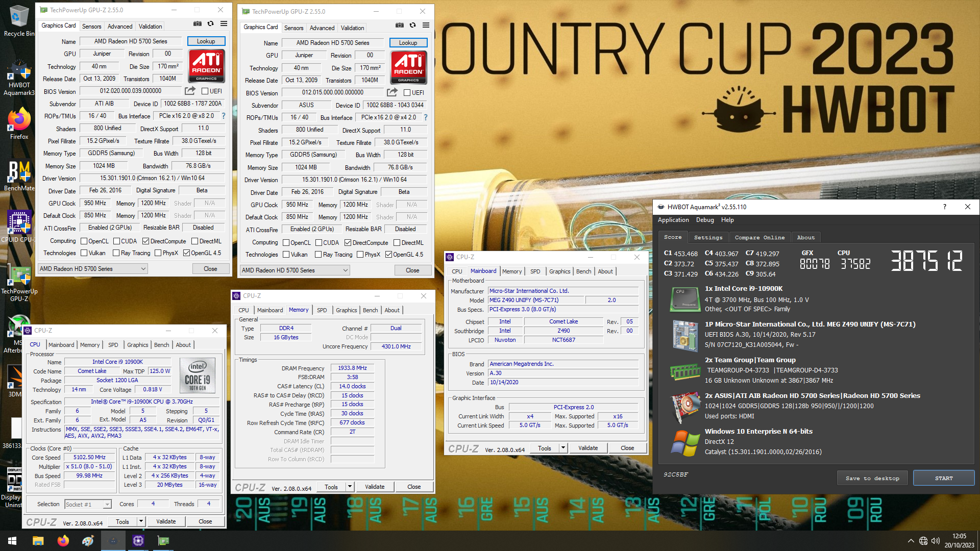Refresh readings in ATI AIB GPU-Z window
The height and width of the screenshot is (551, 980).
point(210,23)
